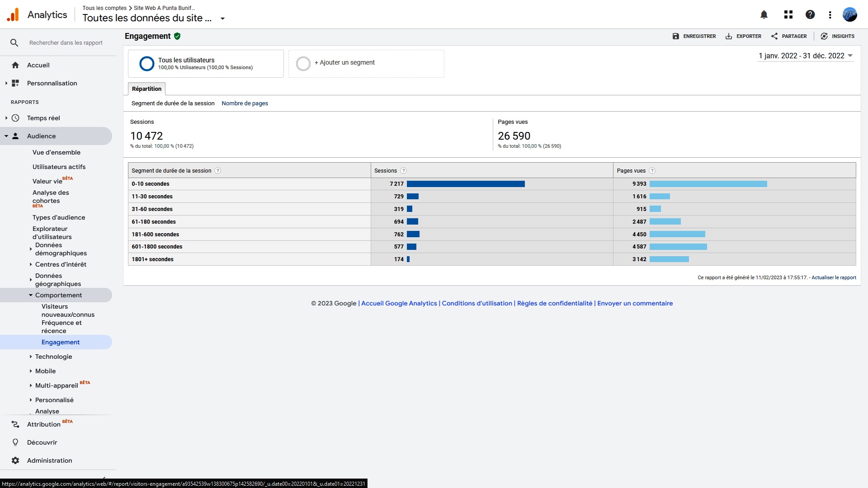
Task: Expand the Personnalisation section arrow
Action: [x=6, y=83]
